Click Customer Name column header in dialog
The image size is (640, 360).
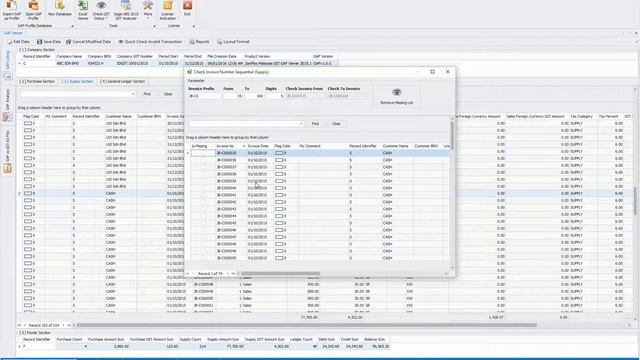coord(396,146)
